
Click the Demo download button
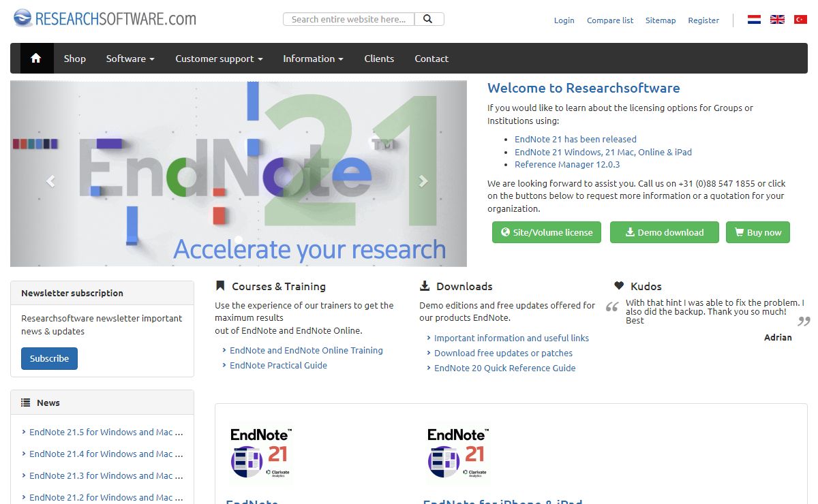[665, 232]
